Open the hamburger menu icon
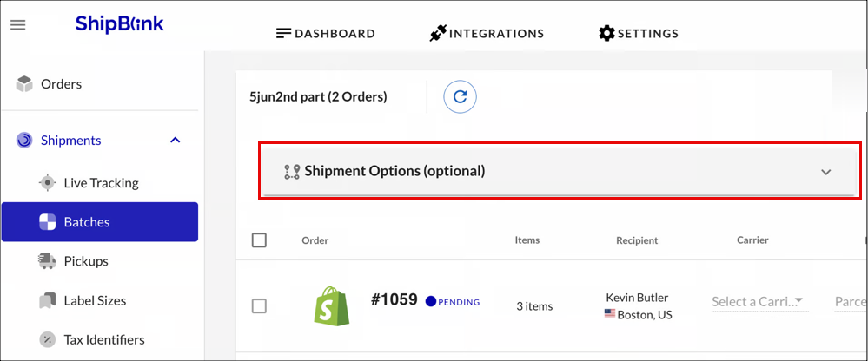Image resolution: width=868 pixels, height=361 pixels. click(x=17, y=25)
